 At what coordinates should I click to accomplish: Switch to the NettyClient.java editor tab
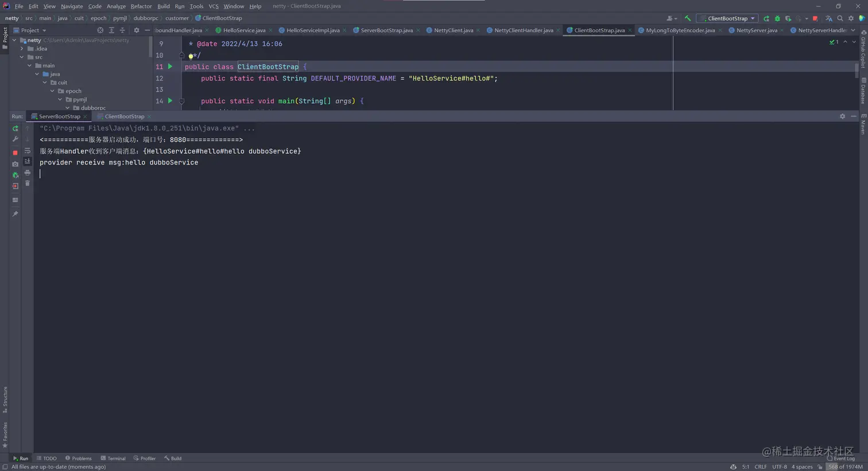click(x=453, y=30)
